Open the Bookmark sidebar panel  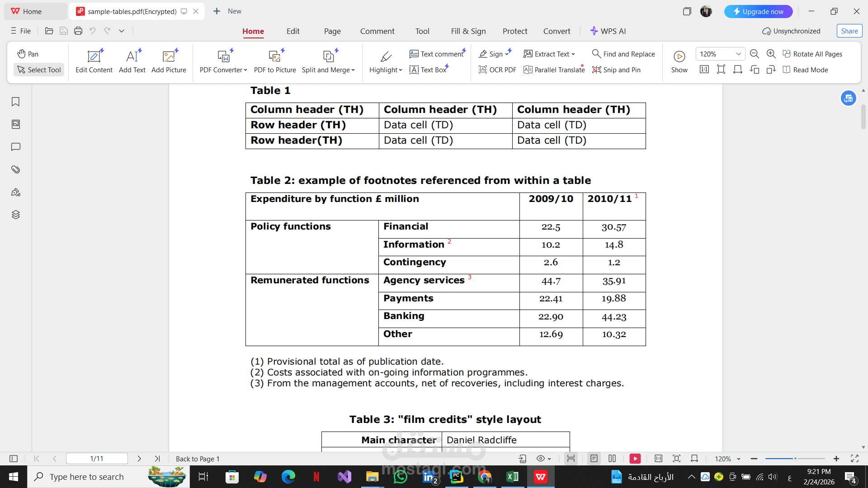[15, 102]
